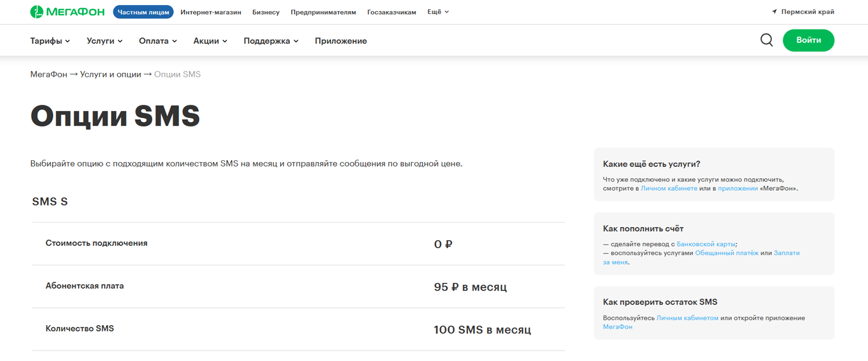868x361 pixels.
Task: Open the Личным кабинетом link
Action: click(687, 318)
